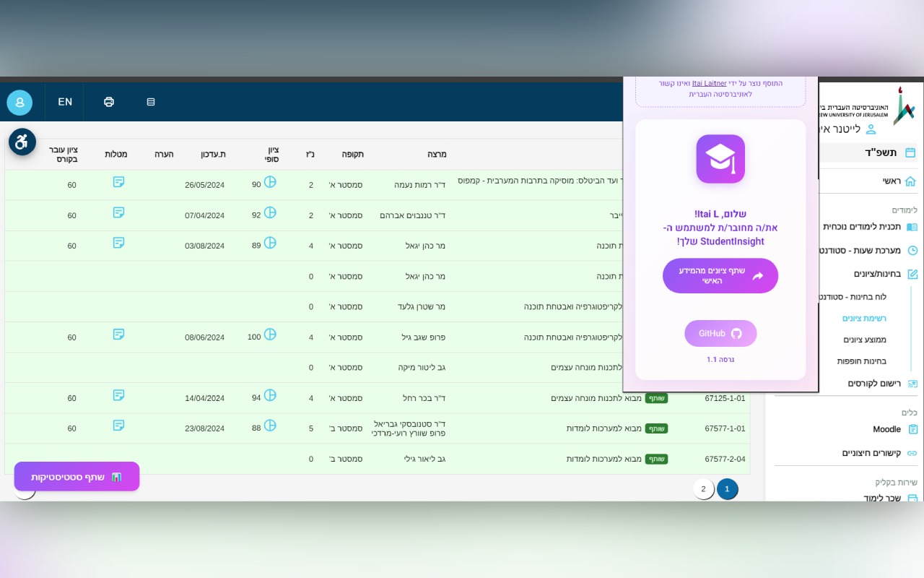Image resolution: width=924 pixels, height=578 pixels.
Task: Click שותף badge for course 67577-2-04
Action: pyautogui.click(x=656, y=459)
